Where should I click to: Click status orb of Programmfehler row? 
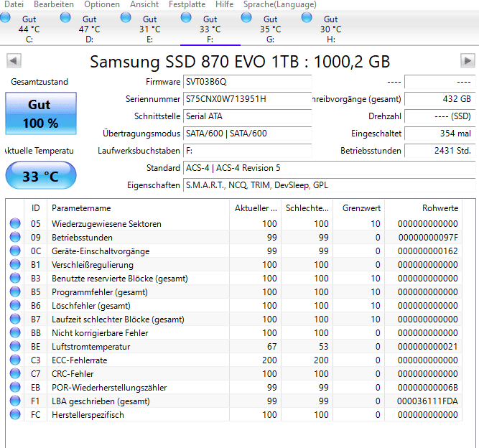15,291
